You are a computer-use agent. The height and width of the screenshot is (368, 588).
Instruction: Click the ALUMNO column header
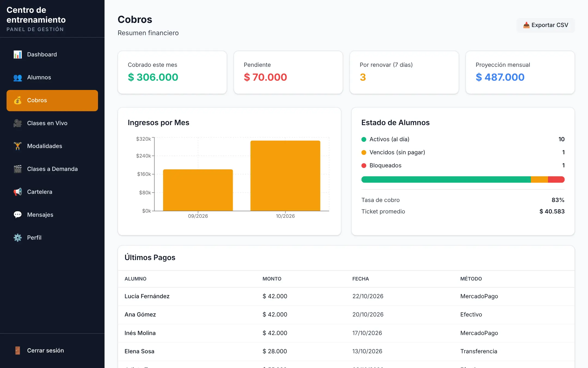(135, 279)
